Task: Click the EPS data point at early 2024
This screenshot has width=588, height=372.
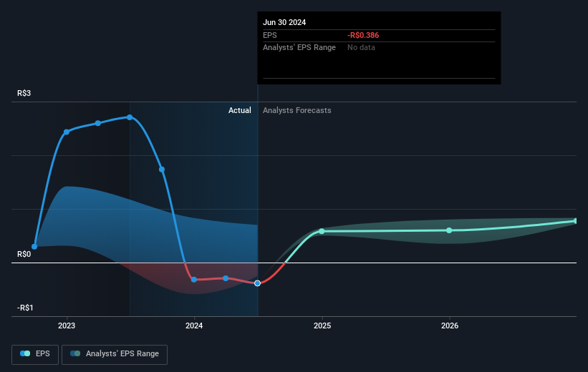Action: point(194,280)
